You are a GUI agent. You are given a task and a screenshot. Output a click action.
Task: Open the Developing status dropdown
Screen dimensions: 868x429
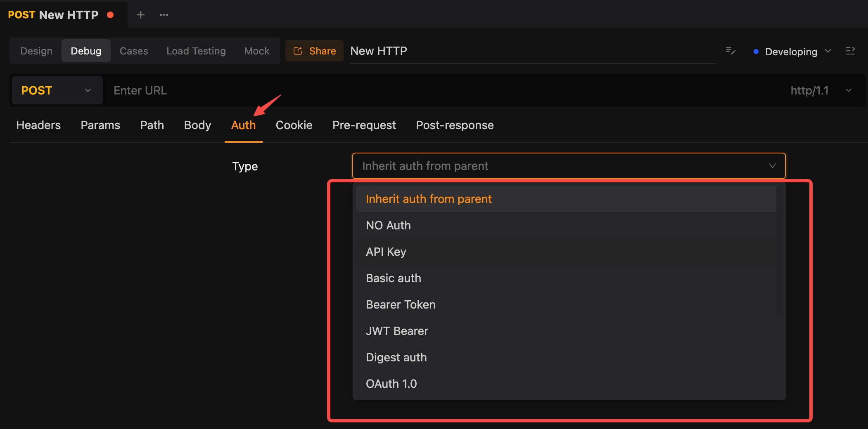coord(792,52)
